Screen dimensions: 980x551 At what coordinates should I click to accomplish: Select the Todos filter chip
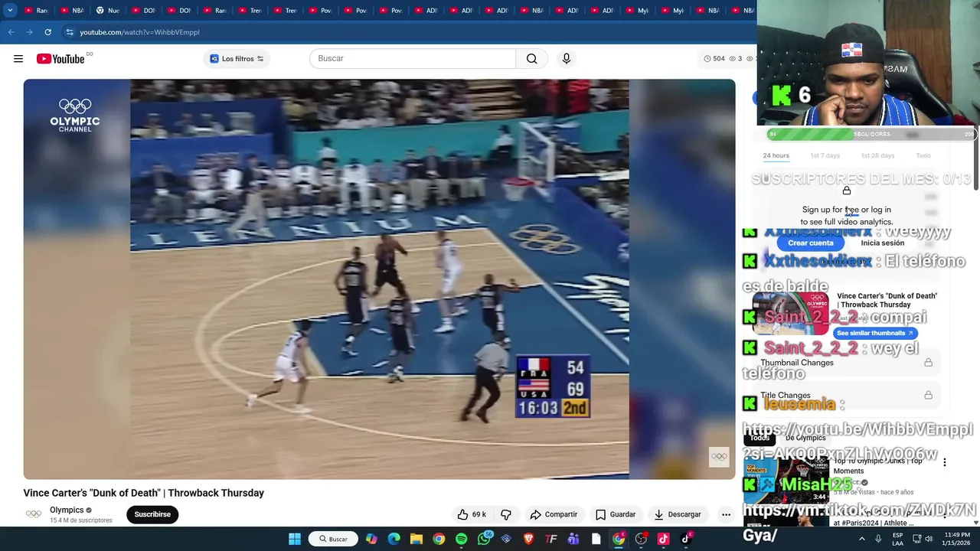point(759,438)
